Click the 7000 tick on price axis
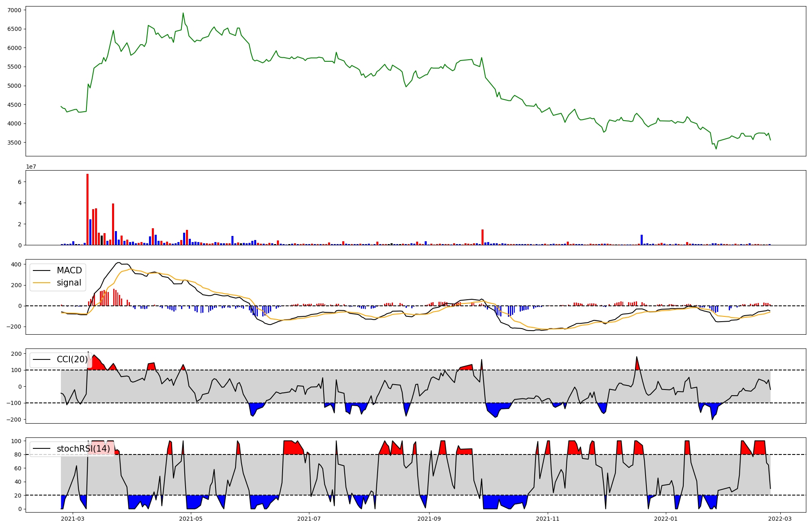The image size is (812, 528). coord(15,10)
